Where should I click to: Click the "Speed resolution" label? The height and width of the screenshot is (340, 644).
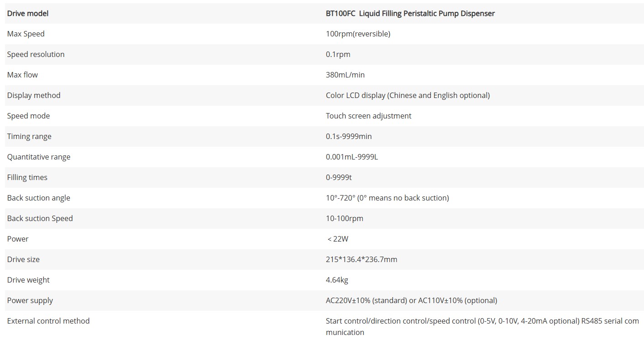pos(36,54)
